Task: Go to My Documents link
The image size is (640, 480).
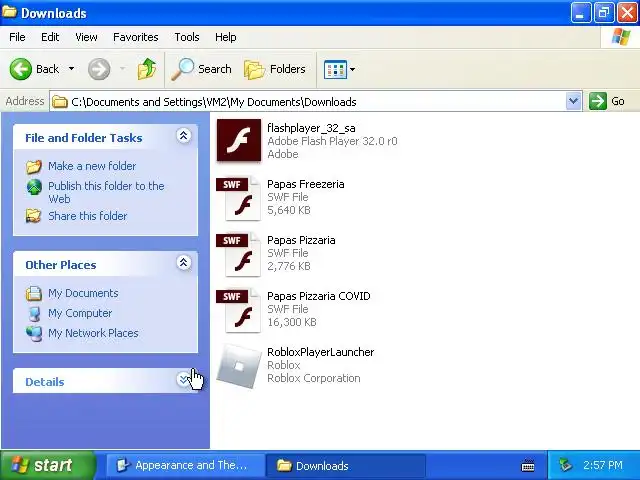Action: [x=83, y=293]
